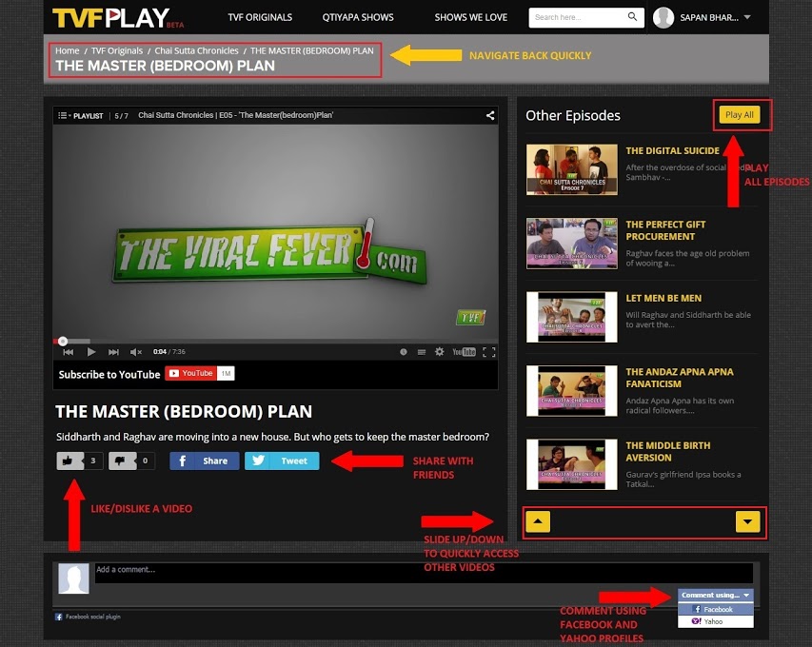Tweet the video on Twitter
Image resolution: width=812 pixels, height=647 pixels.
coord(282,461)
